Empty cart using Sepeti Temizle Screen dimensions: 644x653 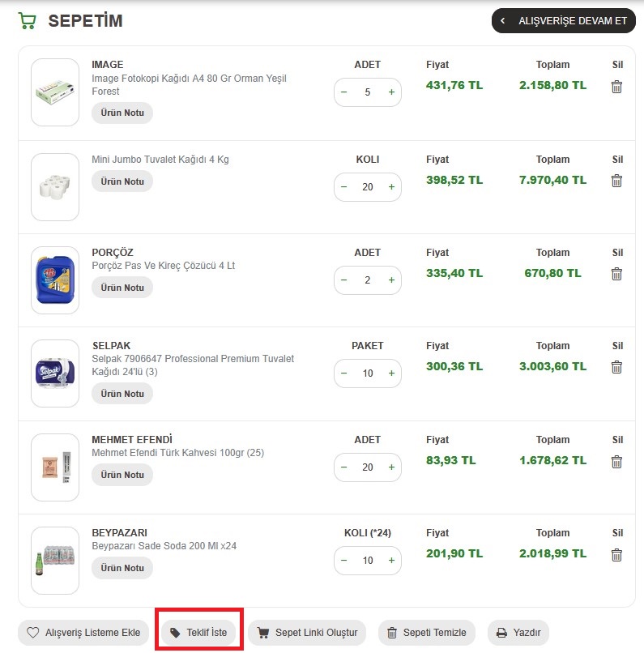(427, 633)
